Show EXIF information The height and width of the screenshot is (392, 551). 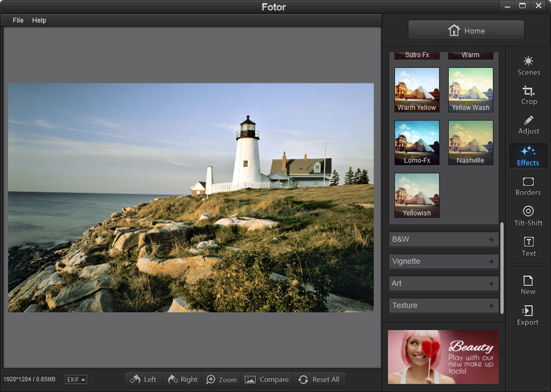click(x=76, y=379)
